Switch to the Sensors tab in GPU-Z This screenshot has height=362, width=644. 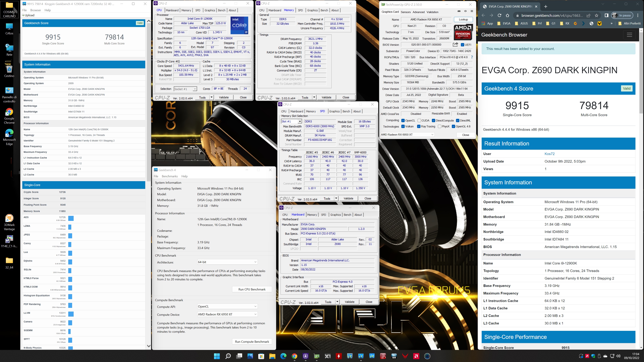pos(406,12)
